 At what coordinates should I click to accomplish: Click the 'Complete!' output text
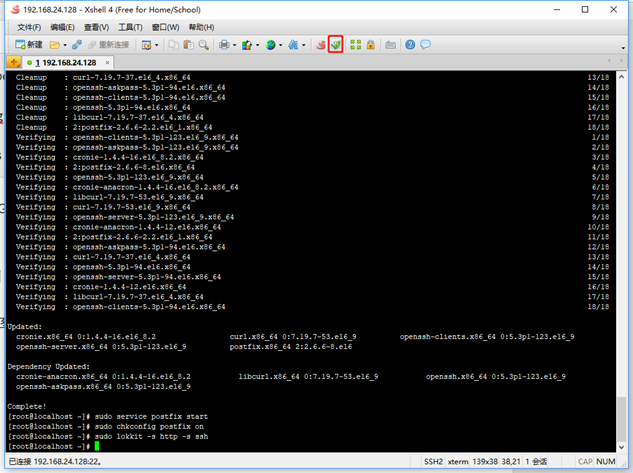(x=27, y=406)
